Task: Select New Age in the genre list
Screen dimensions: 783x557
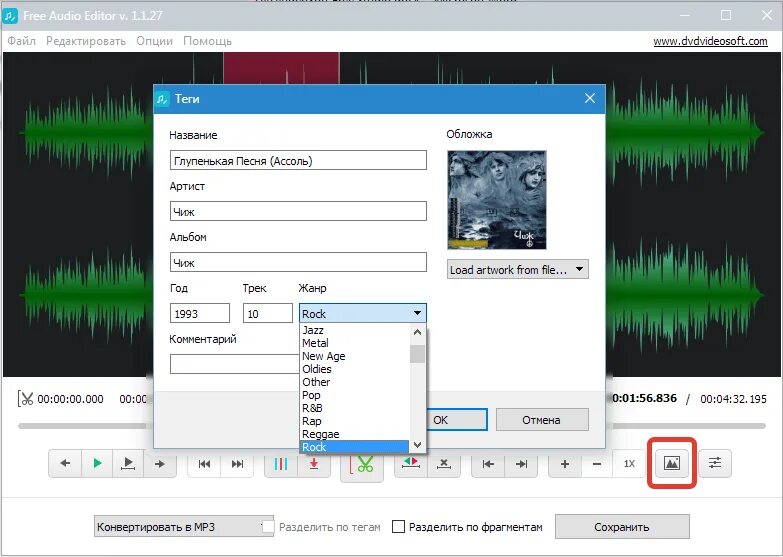Action: coord(355,356)
